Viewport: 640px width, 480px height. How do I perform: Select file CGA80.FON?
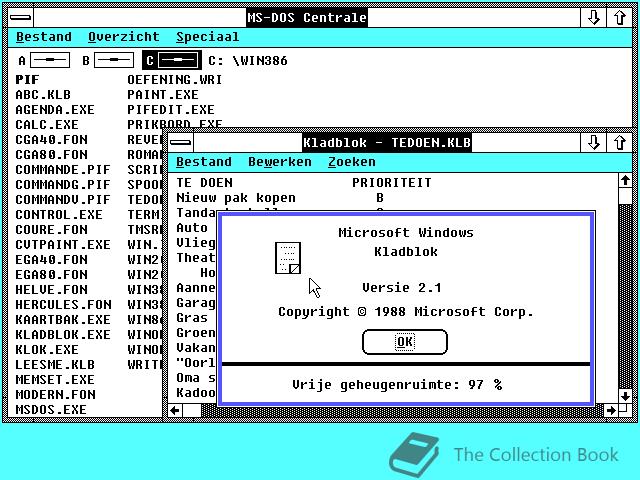pos(51,155)
